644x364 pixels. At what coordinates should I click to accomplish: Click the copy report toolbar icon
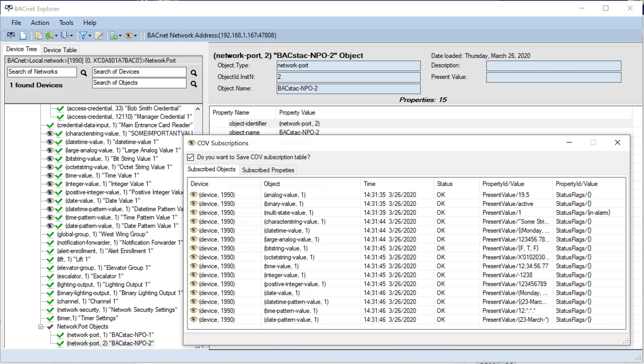38,35
